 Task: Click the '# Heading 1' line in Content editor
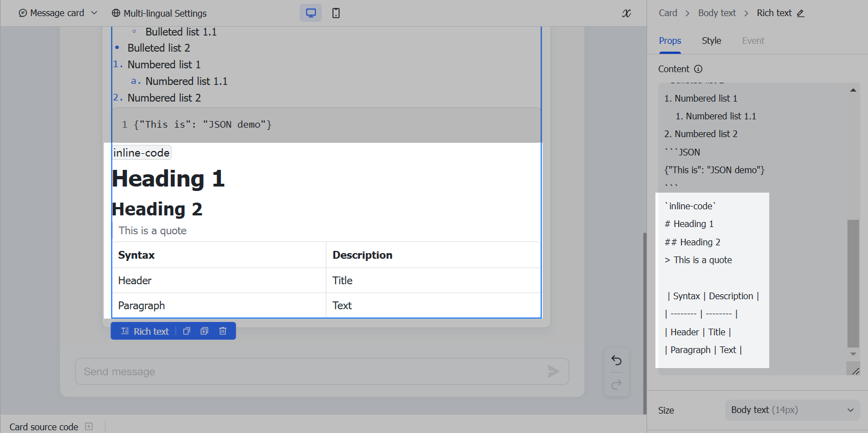point(689,224)
